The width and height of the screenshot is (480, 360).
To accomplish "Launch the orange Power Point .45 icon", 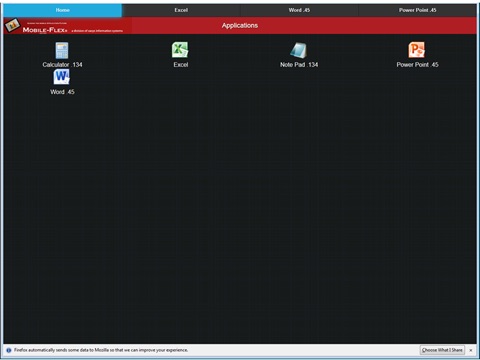I will tap(417, 50).
